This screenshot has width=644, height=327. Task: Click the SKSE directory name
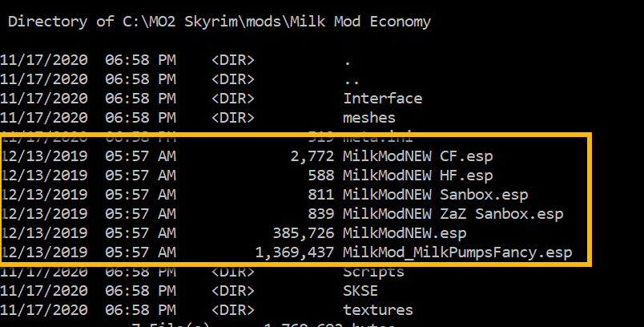pos(360,291)
